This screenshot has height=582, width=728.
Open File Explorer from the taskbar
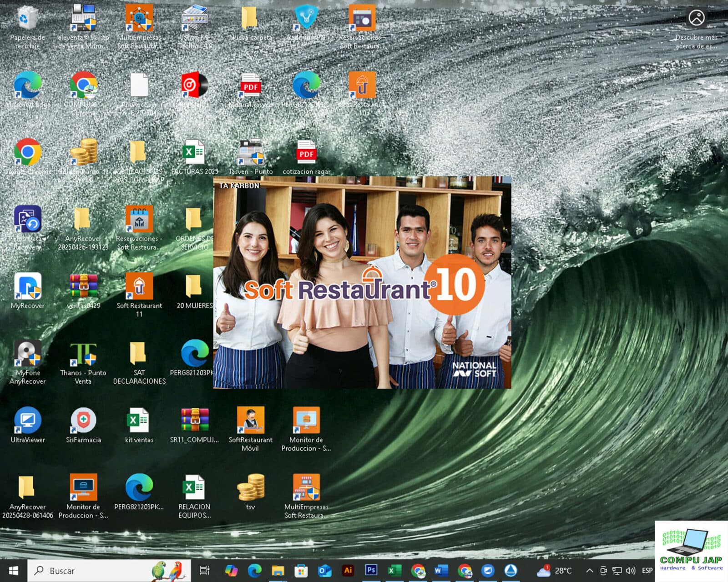point(278,571)
